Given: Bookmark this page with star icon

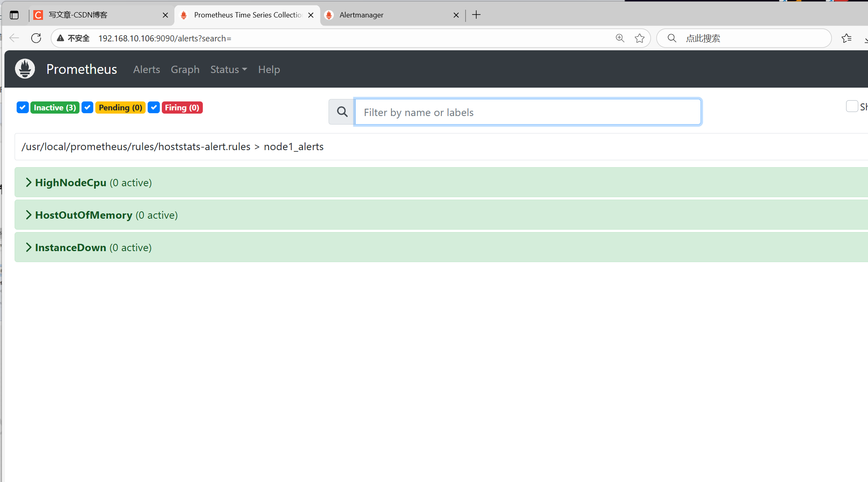Looking at the screenshot, I should [x=640, y=38].
